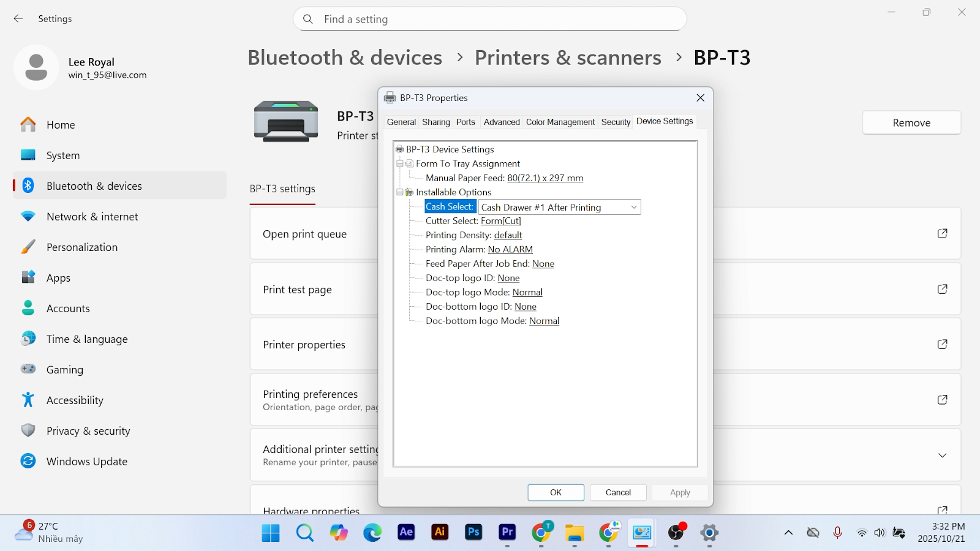Image resolution: width=980 pixels, height=551 pixels.
Task: Select the Cutter Select: Form[Cut] option
Action: (473, 221)
